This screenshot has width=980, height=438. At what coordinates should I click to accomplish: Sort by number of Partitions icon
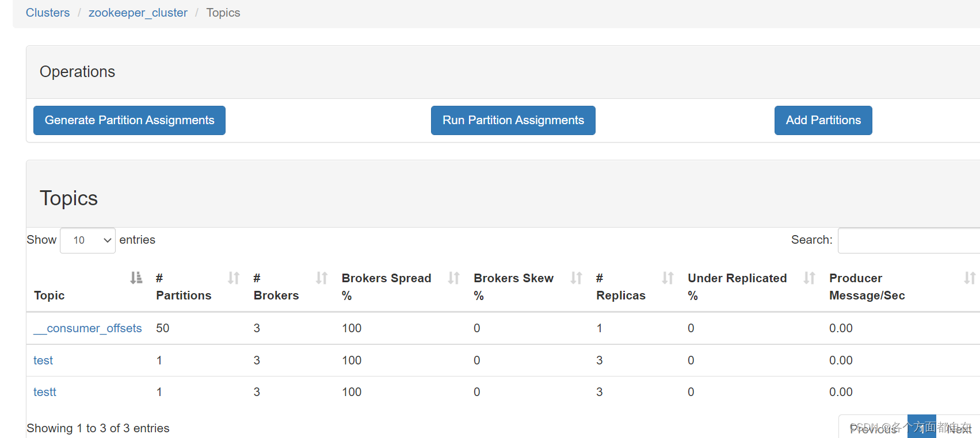click(x=234, y=278)
